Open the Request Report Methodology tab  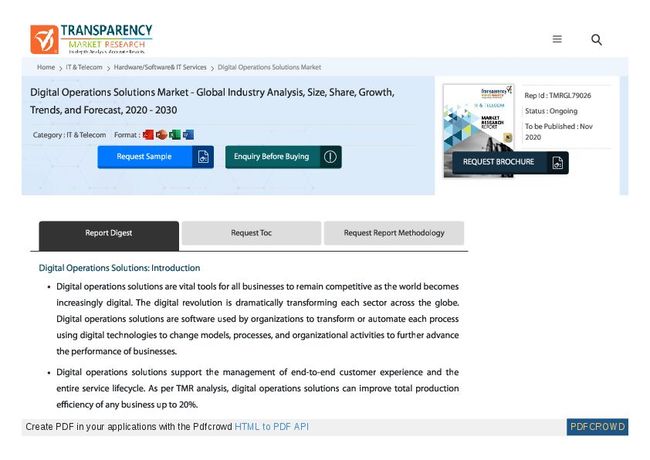tap(394, 234)
